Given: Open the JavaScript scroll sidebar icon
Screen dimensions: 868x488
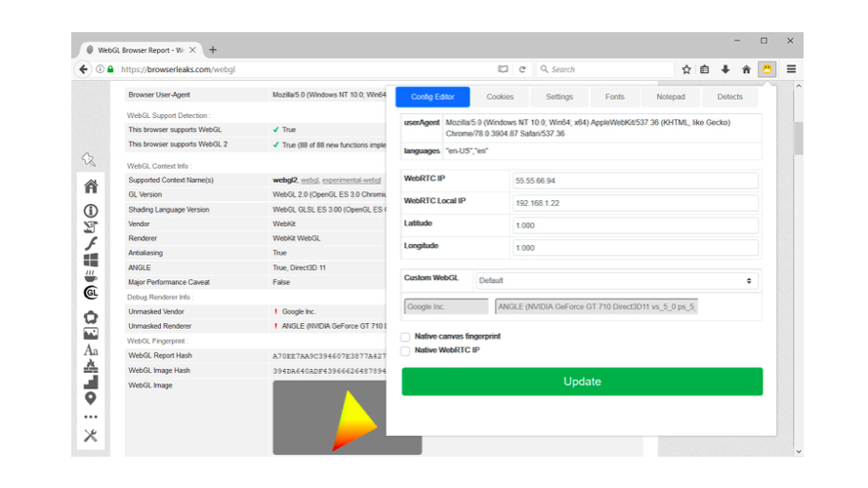Looking at the screenshot, I should pos(91,226).
